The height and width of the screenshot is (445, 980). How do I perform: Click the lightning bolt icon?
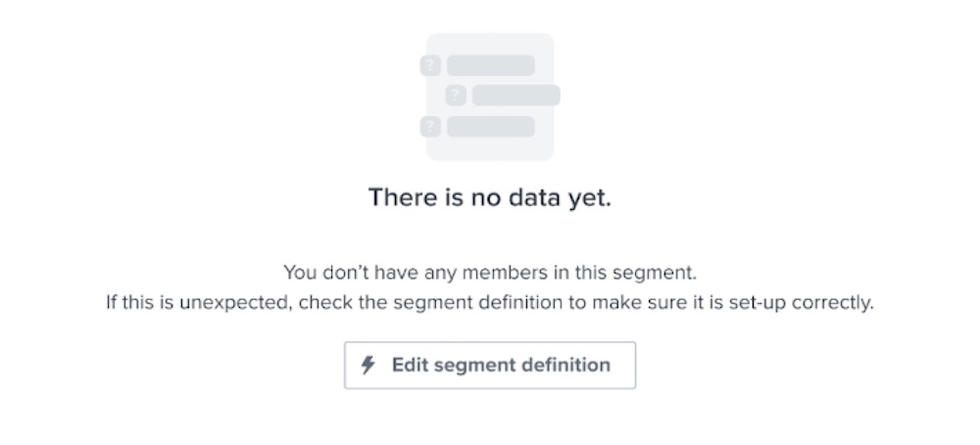coord(368,365)
